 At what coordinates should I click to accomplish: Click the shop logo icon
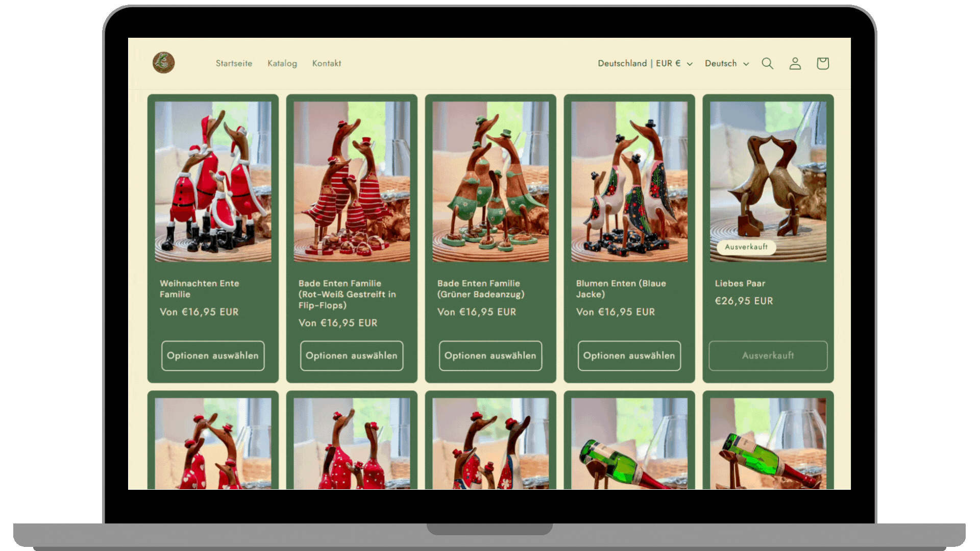(163, 63)
